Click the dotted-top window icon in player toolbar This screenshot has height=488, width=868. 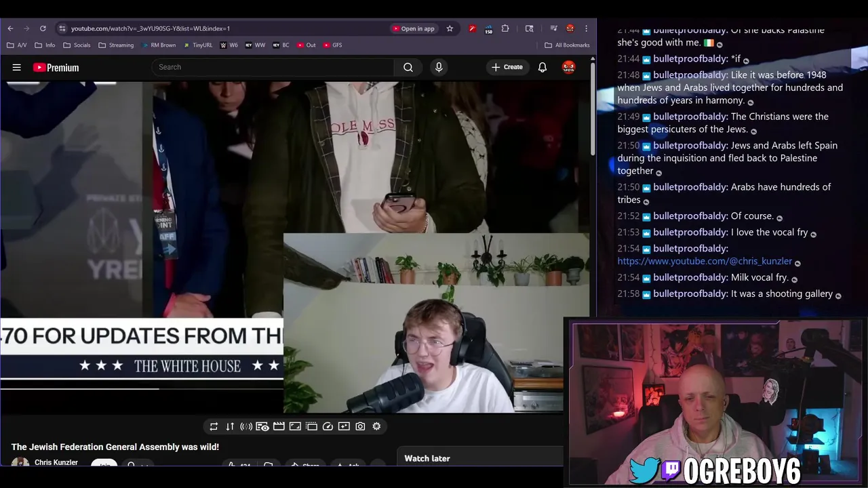[311, 426]
